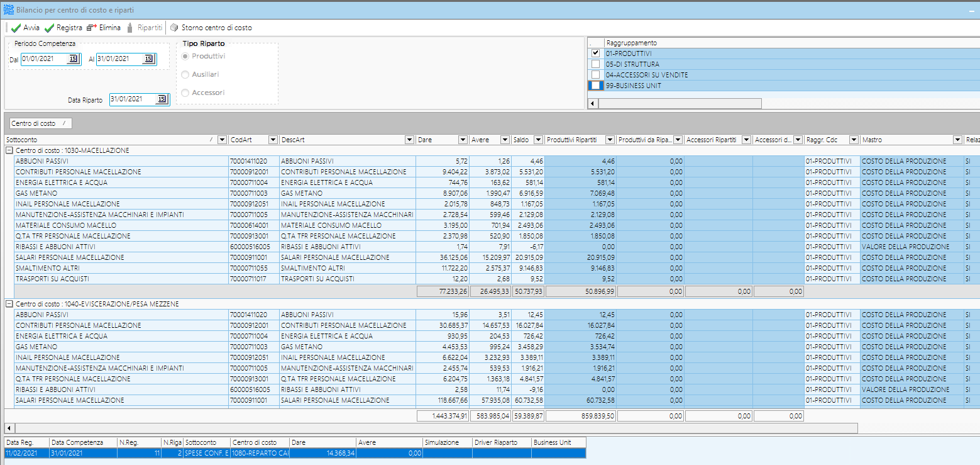Viewport: 980px width, 465px height.
Task: Open the DescArt column filter dropdown
Action: (409, 140)
